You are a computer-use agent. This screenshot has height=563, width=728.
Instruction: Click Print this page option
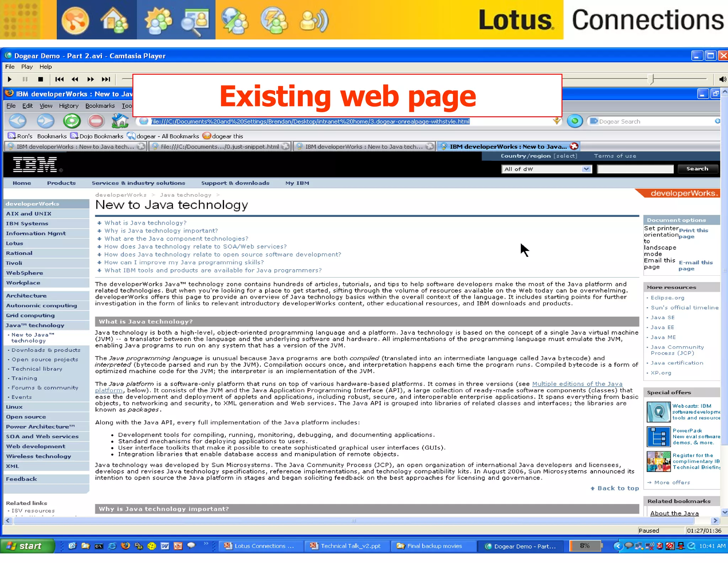[x=693, y=233]
